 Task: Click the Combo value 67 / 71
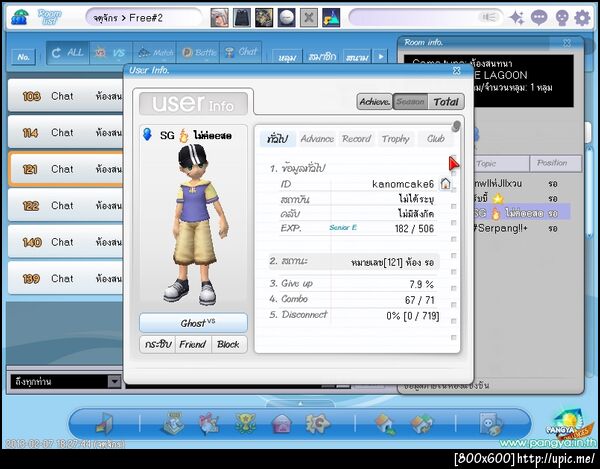(420, 300)
